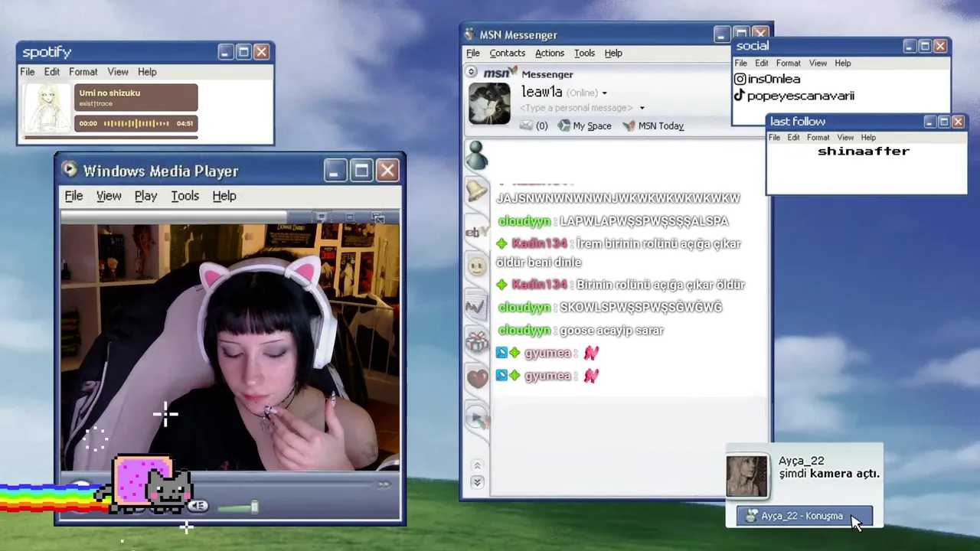The image size is (980, 551).
Task: Click the Umi no shizuku song title
Action: [x=109, y=93]
